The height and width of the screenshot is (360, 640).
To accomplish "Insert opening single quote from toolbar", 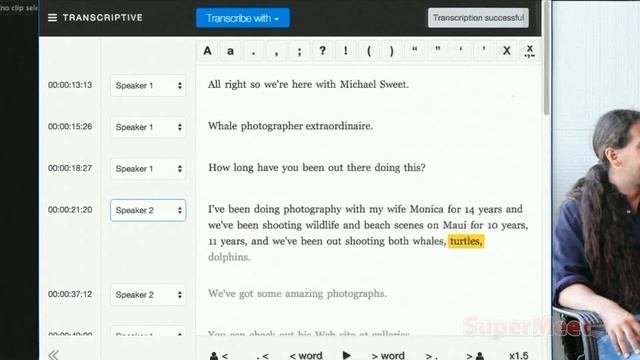I will pyautogui.click(x=460, y=51).
